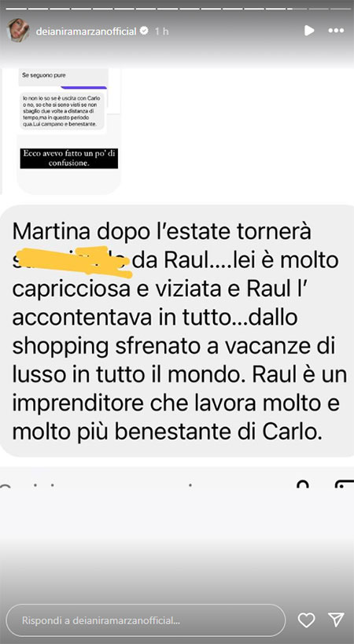The image size is (354, 644).
Task: Focus the 'Rispondi a deianiramarzanofficial' reply field
Action: [x=146, y=620]
